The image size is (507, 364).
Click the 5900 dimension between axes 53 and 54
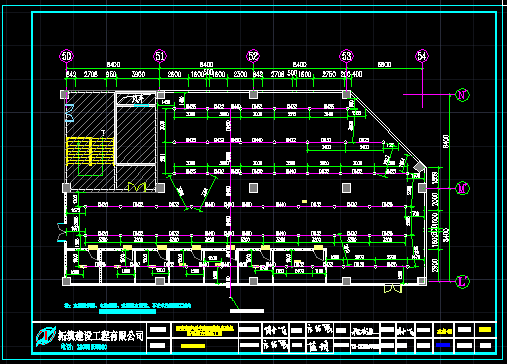[x=384, y=64]
